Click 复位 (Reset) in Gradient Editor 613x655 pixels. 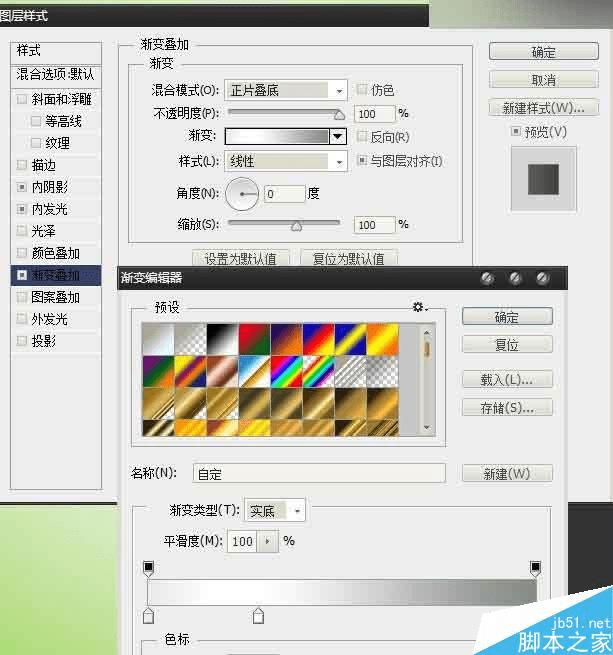(x=507, y=345)
